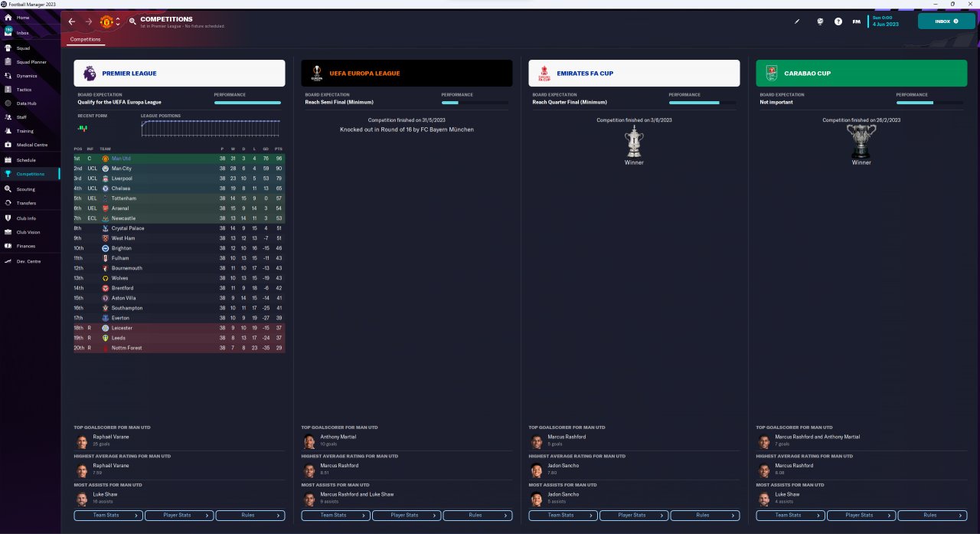Open Squad Planner in sidebar
The height and width of the screenshot is (534, 980).
point(31,62)
